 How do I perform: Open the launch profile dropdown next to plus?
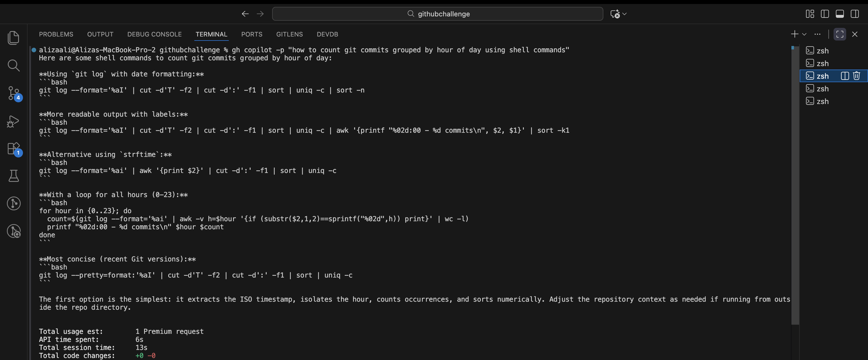coord(805,34)
